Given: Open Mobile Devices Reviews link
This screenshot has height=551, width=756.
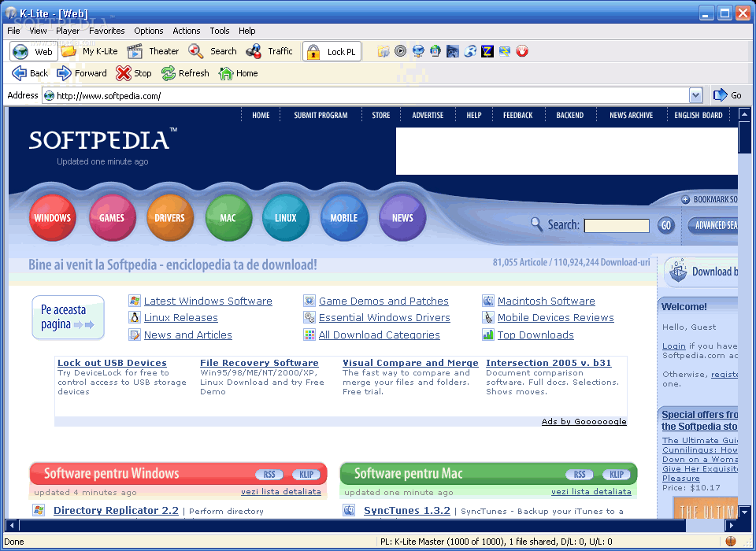Looking at the screenshot, I should [x=556, y=318].
